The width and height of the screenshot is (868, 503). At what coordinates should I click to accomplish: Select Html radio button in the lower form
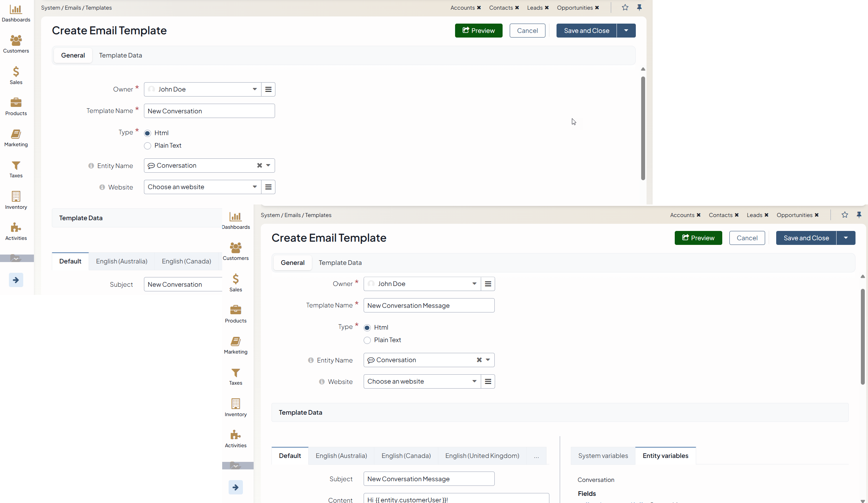point(367,328)
